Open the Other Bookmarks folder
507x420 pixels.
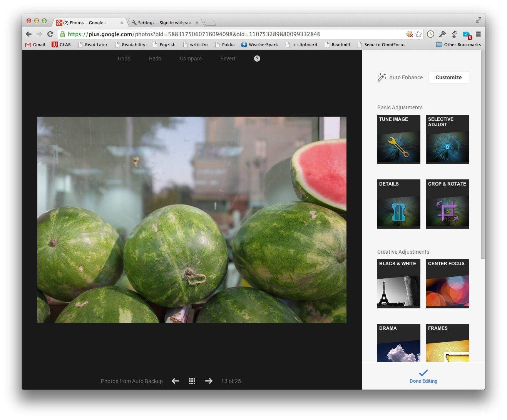(x=458, y=45)
